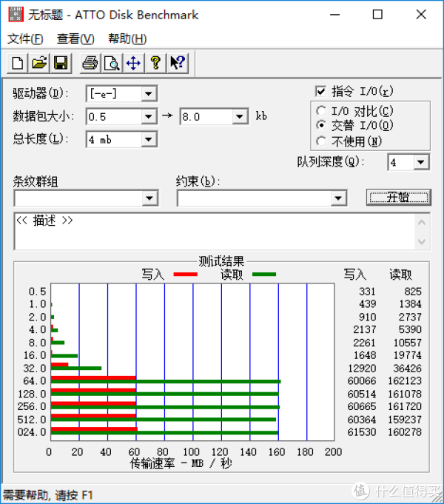Click the Save floppy disk icon
444x504 pixels.
[x=61, y=63]
